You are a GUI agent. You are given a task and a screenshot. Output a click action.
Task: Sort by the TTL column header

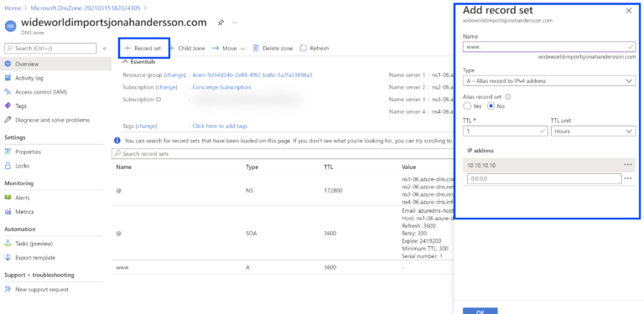(x=328, y=167)
